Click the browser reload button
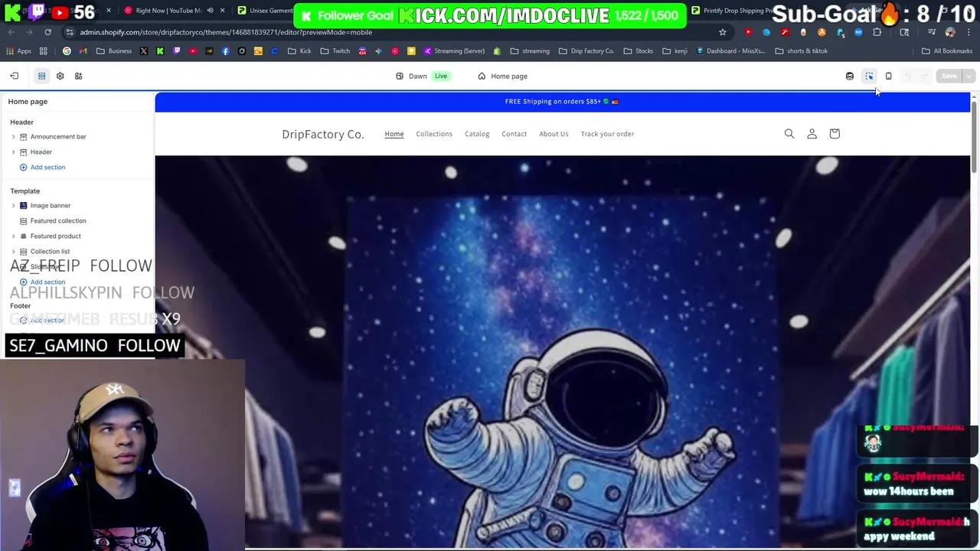This screenshot has width=980, height=551. [47, 32]
